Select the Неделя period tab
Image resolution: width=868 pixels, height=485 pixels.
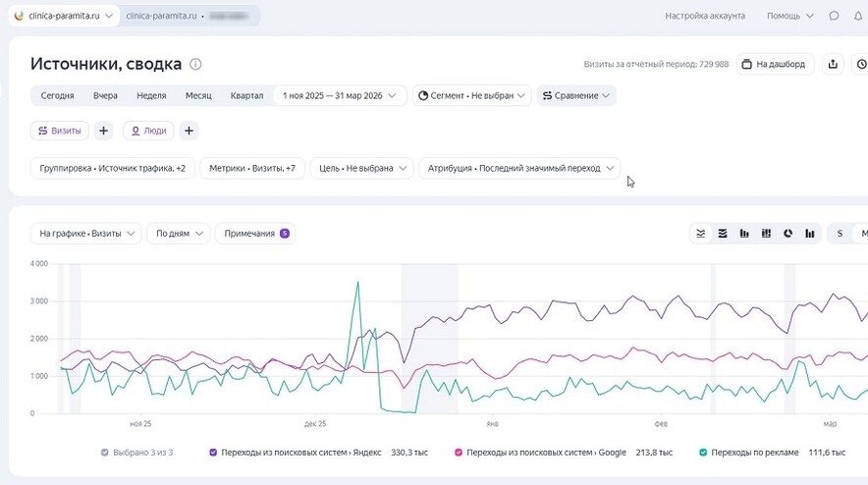click(x=151, y=96)
